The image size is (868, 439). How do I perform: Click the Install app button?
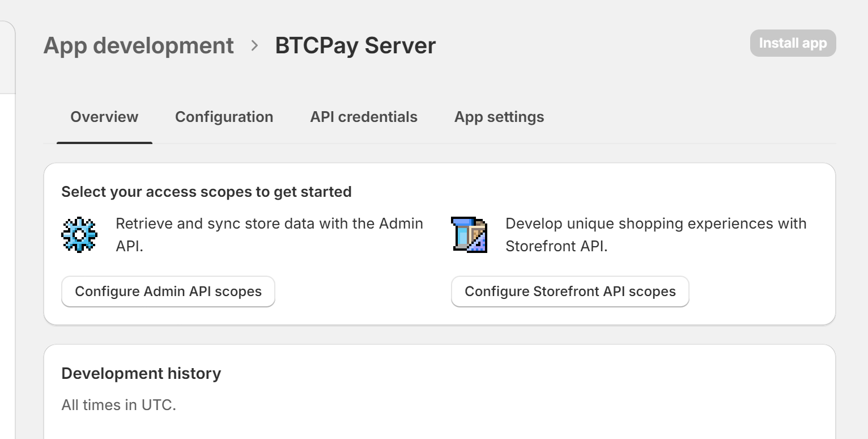pos(793,43)
